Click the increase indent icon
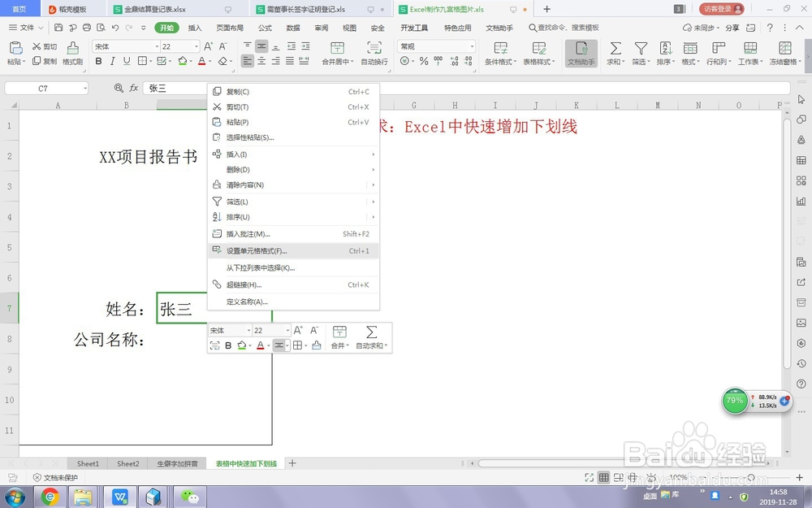 click(x=306, y=46)
